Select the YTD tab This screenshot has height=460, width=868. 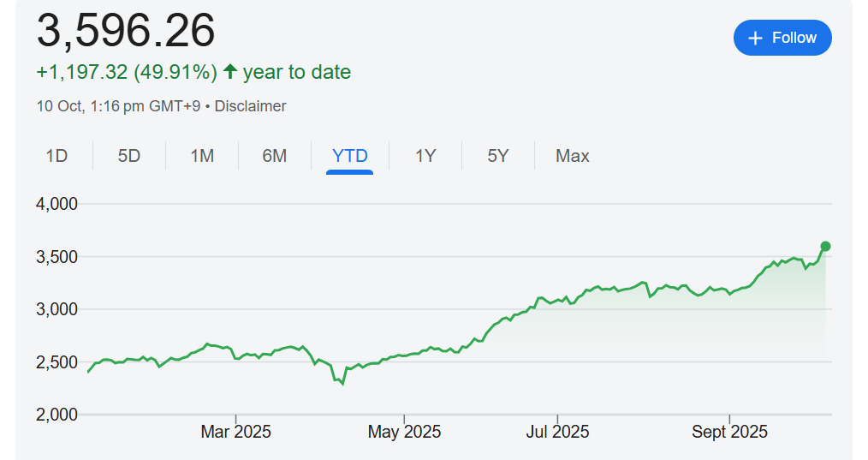tap(349, 156)
